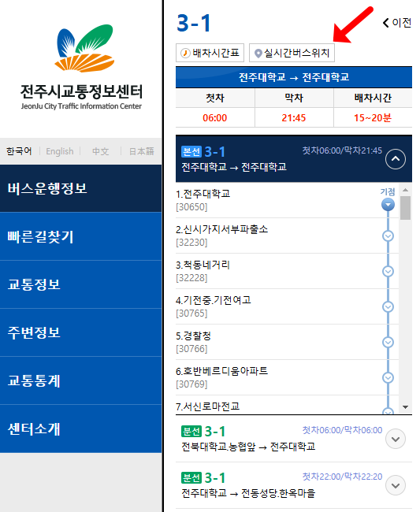
Task: Click the interval value 15~20분
Action: pyautogui.click(x=373, y=117)
